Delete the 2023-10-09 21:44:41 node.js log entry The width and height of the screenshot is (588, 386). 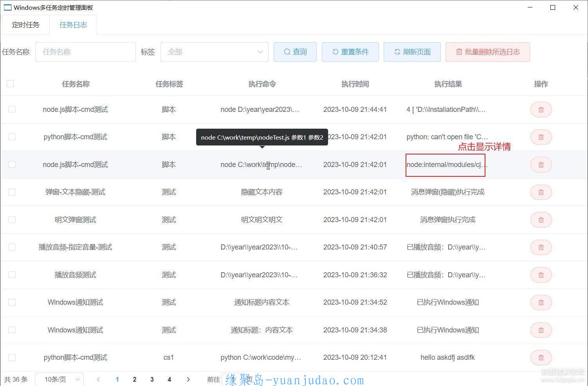click(x=541, y=110)
